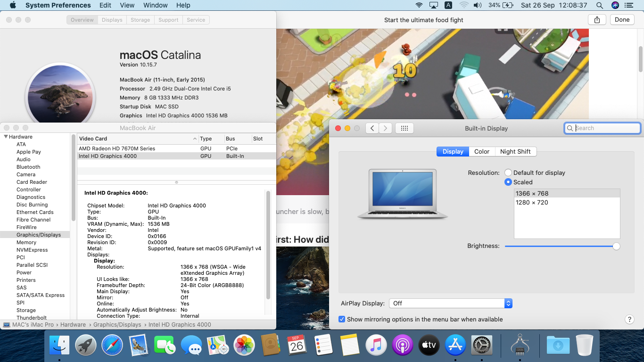Click the volume icon in menu bar

478,5
